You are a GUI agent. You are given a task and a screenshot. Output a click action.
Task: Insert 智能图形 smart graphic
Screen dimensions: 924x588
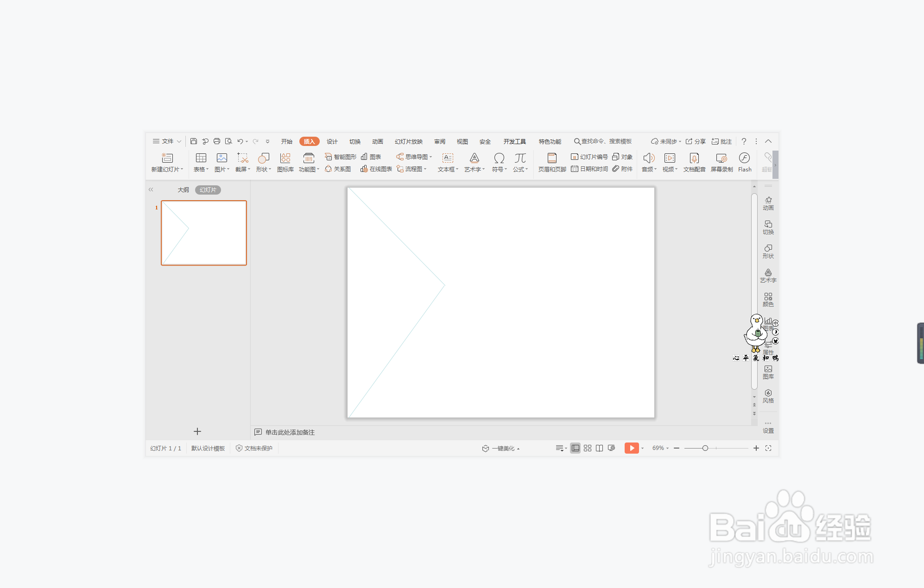click(341, 157)
